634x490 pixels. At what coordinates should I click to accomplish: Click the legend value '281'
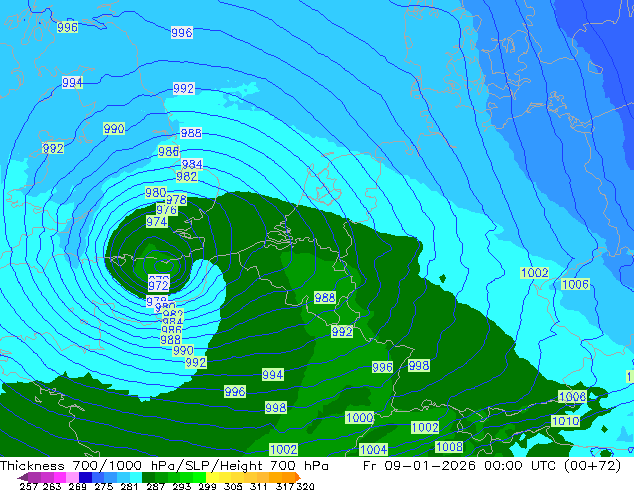tap(129, 486)
